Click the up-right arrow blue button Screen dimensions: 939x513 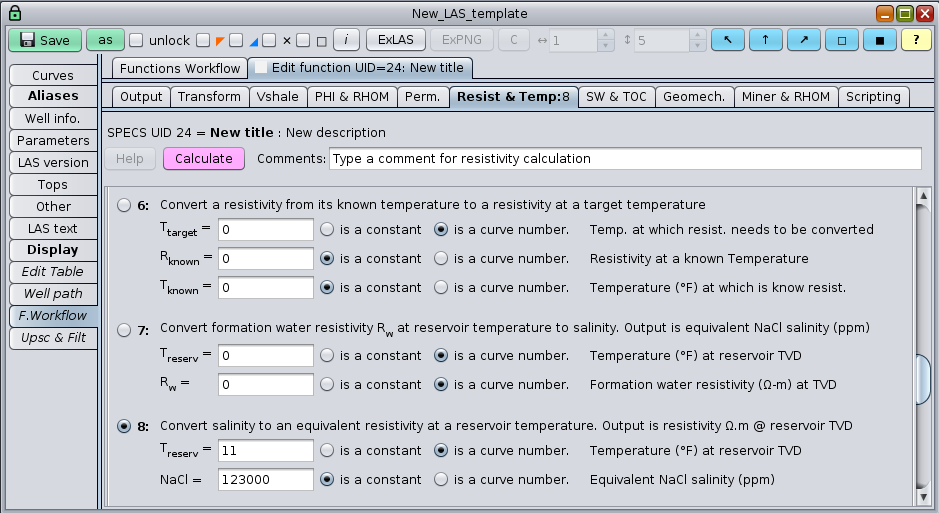804,40
